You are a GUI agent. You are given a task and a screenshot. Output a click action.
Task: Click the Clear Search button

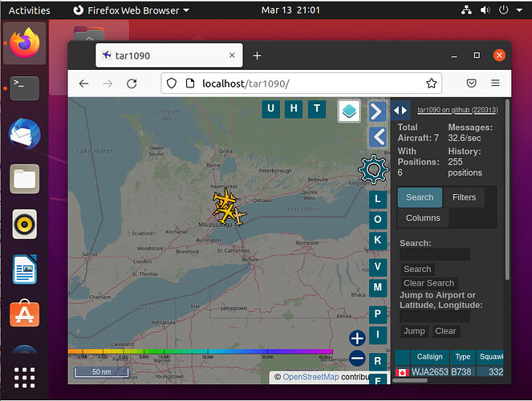[428, 283]
